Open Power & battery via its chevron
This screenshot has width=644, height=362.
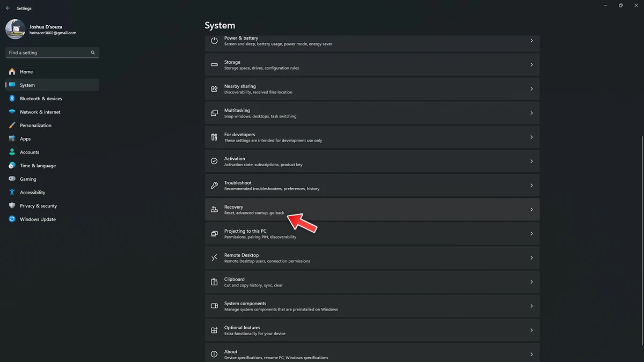tap(531, 40)
